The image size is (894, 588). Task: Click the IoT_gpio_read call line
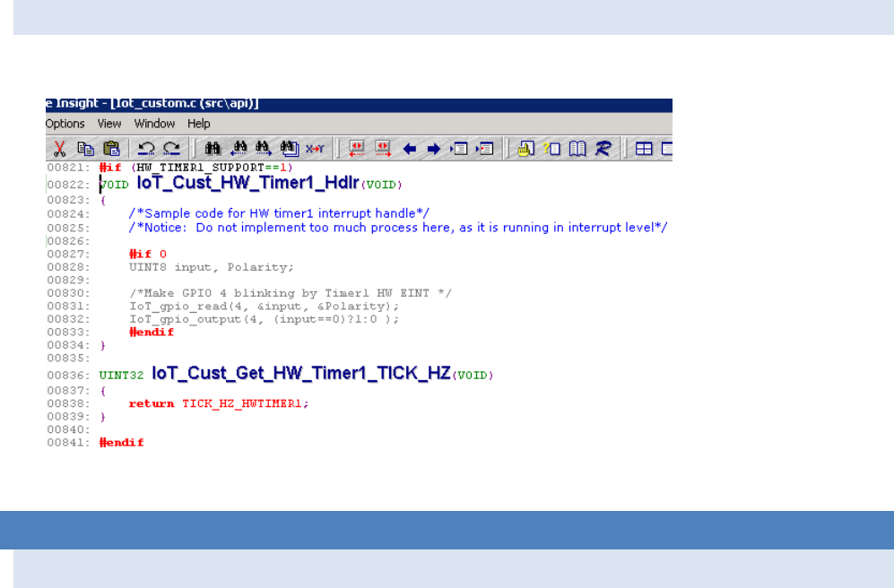[x=264, y=307]
